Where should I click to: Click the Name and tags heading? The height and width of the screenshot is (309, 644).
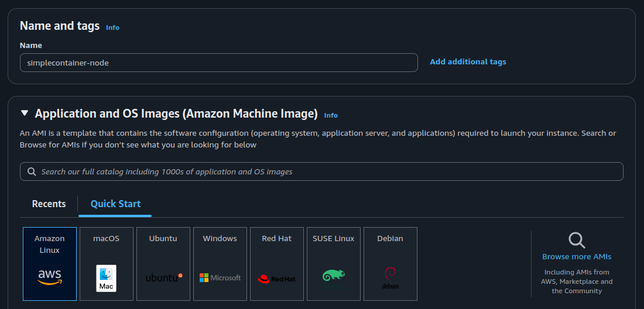coord(60,26)
